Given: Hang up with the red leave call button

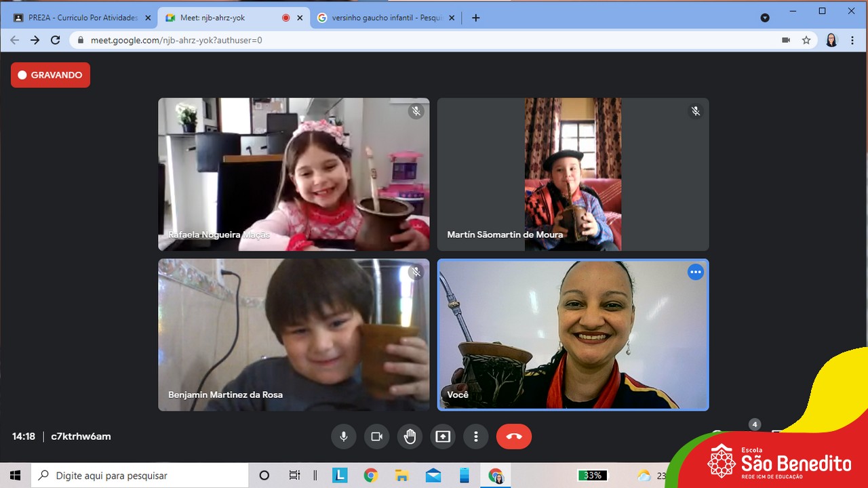Looking at the screenshot, I should [514, 436].
